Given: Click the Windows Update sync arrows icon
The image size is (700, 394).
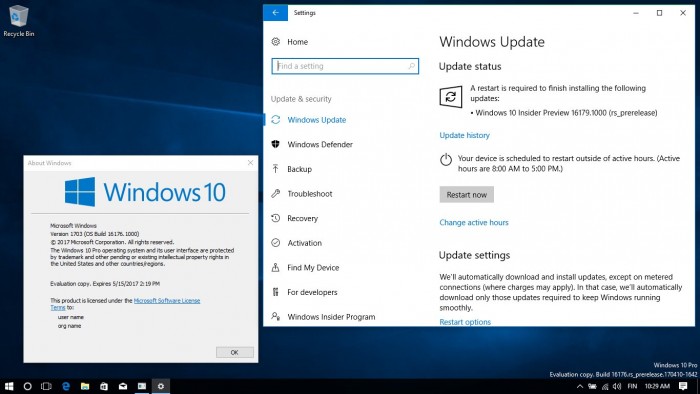Looking at the screenshot, I should coord(276,120).
